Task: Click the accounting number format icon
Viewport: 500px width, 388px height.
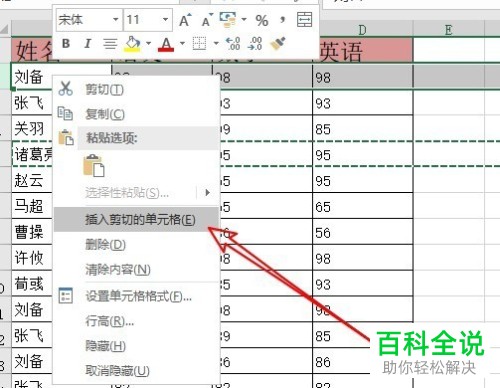Action: [228, 19]
